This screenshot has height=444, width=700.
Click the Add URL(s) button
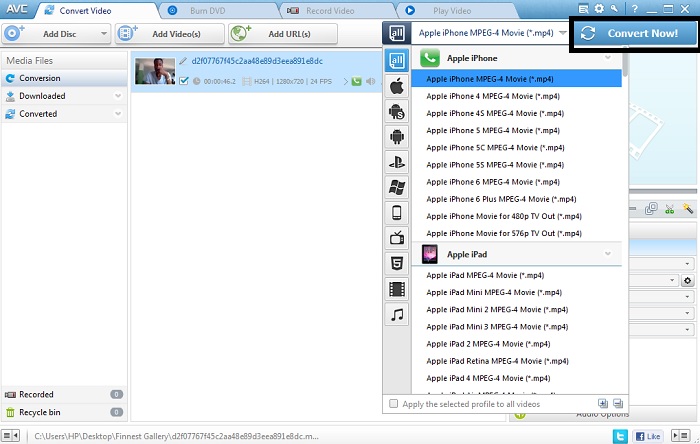[x=283, y=34]
